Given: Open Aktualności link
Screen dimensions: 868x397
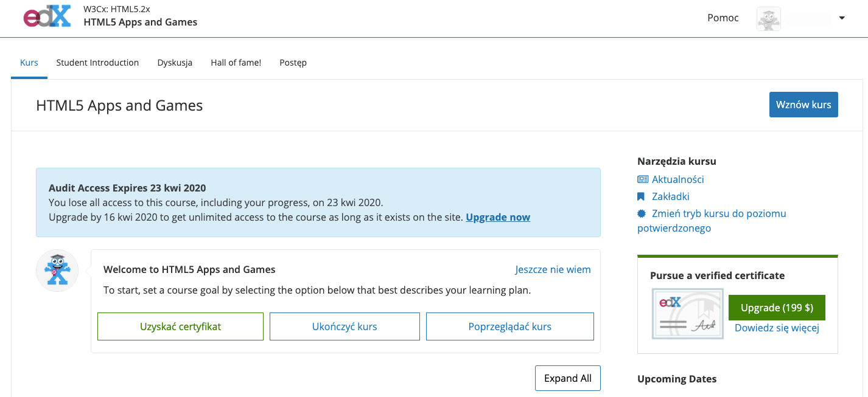Looking at the screenshot, I should pos(678,179).
